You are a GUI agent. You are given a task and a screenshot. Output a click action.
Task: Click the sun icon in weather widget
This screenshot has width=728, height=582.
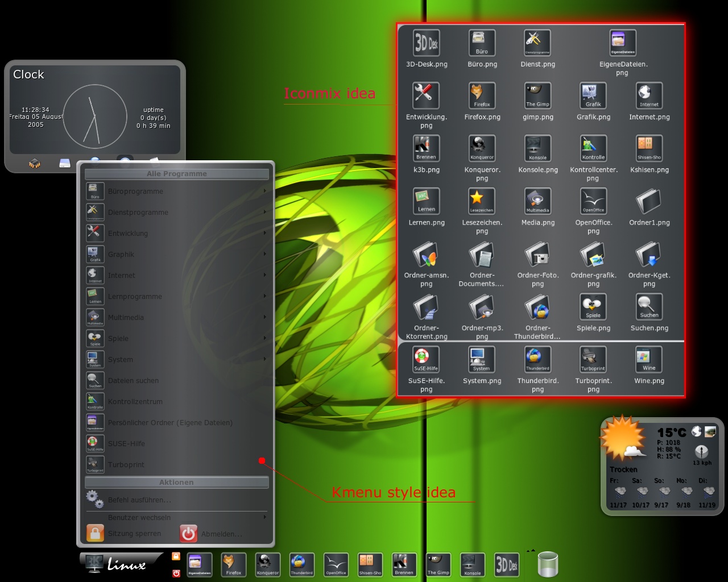623,439
